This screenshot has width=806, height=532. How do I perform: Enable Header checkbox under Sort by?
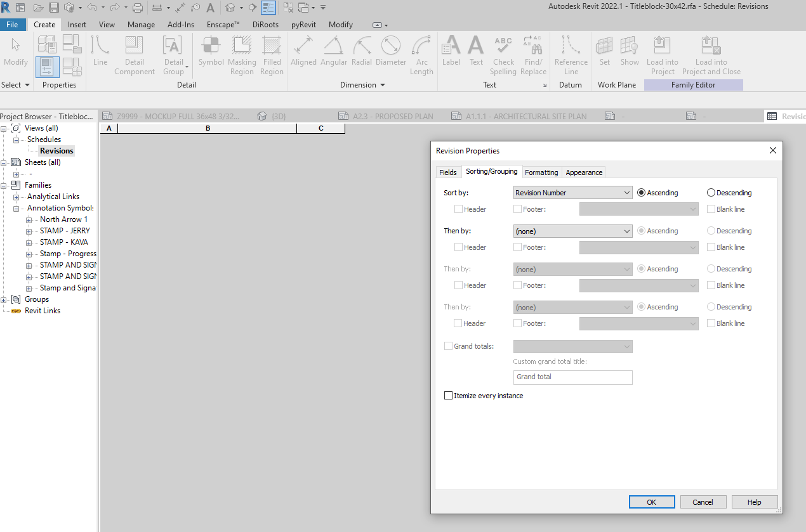pyautogui.click(x=458, y=209)
